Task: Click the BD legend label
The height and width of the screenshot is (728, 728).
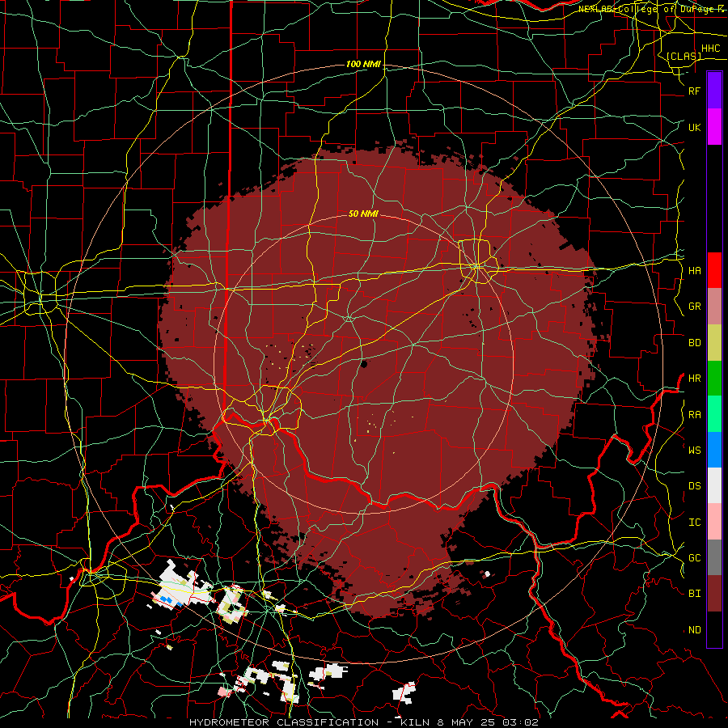Action: 694,343
